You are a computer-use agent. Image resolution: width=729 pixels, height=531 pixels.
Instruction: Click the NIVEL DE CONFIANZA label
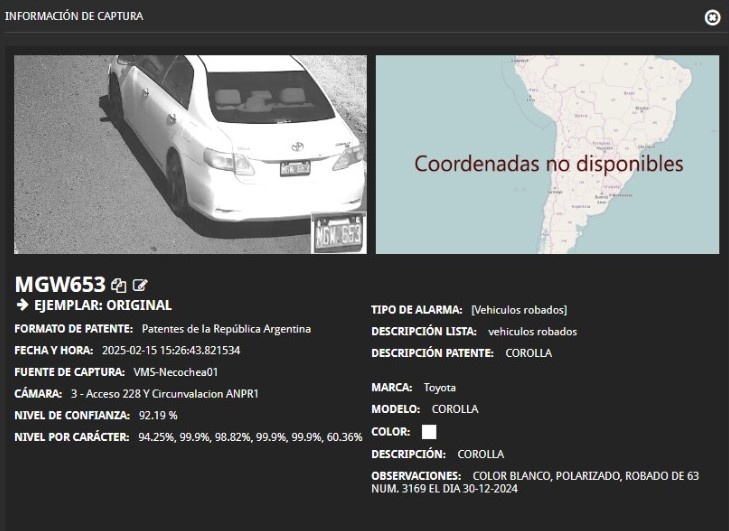tap(72, 416)
